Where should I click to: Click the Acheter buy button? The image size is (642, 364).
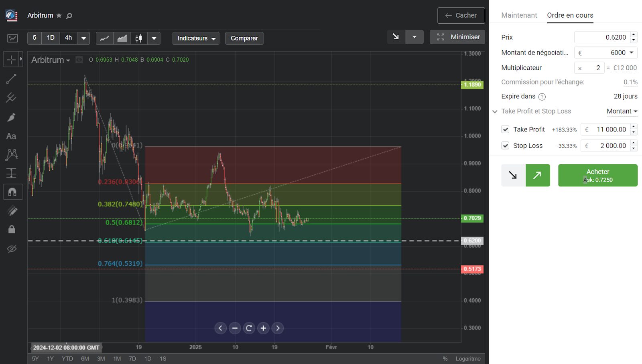(597, 175)
